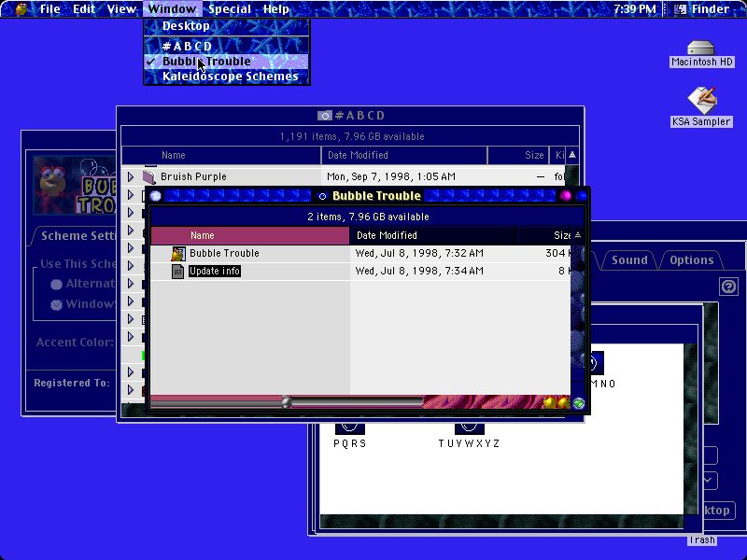Click the left yellow scroll arrow in the Bubble Trouble window

(x=550, y=402)
